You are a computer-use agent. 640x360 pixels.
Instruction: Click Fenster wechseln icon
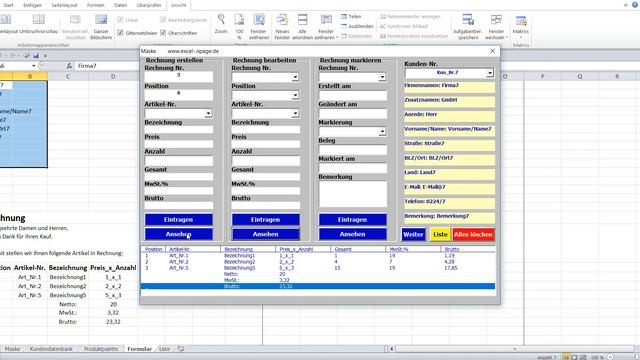[x=496, y=19]
